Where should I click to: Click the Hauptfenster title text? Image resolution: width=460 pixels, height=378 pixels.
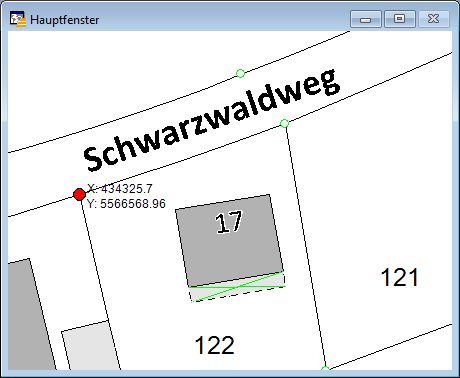(65, 20)
